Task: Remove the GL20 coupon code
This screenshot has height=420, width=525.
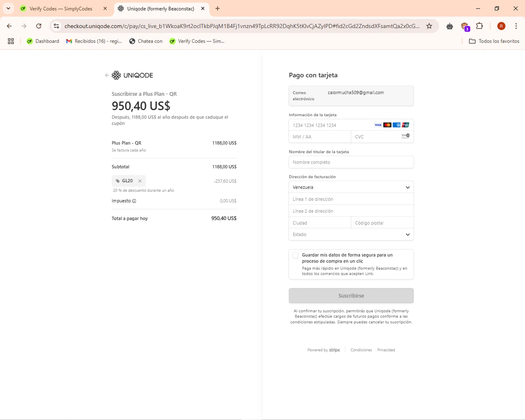Action: click(140, 181)
